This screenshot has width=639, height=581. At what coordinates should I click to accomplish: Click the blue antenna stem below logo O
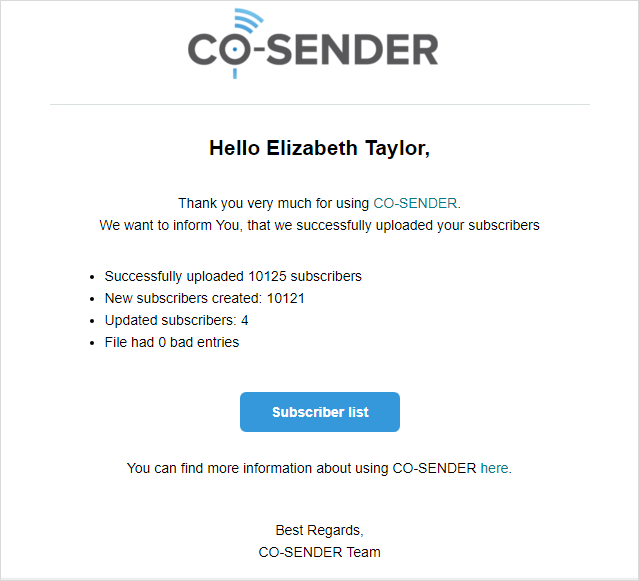pyautogui.click(x=235, y=73)
